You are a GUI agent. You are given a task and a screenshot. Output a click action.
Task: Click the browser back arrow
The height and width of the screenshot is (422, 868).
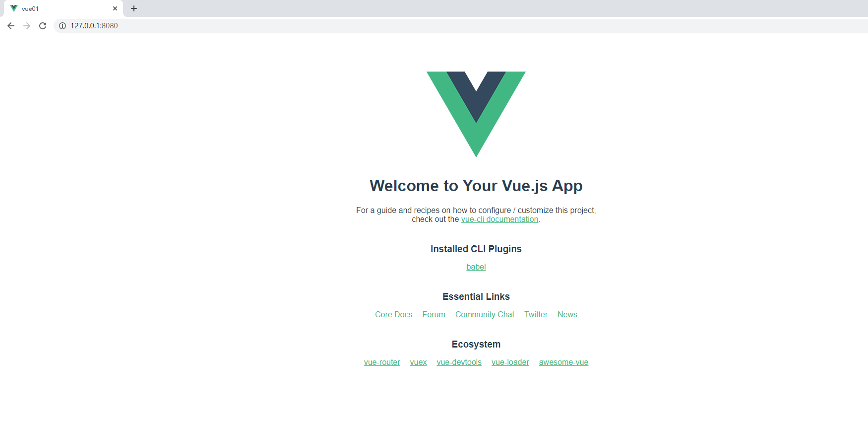click(11, 26)
